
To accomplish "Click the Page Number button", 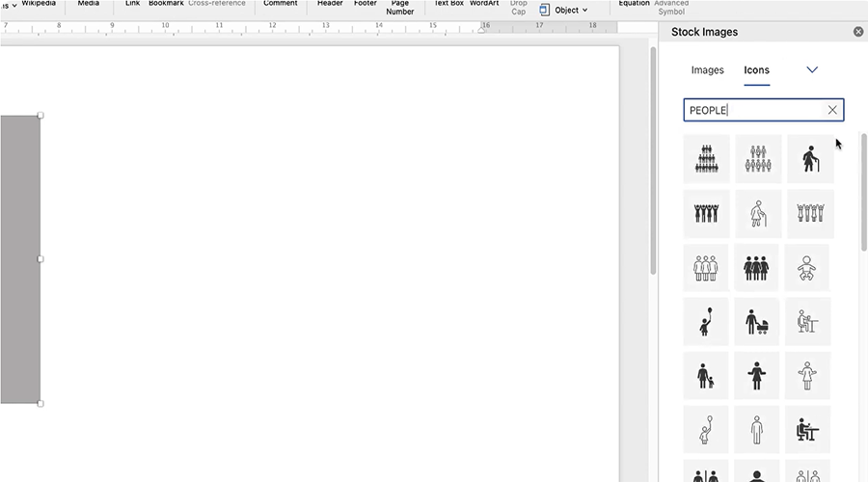I will click(x=399, y=8).
